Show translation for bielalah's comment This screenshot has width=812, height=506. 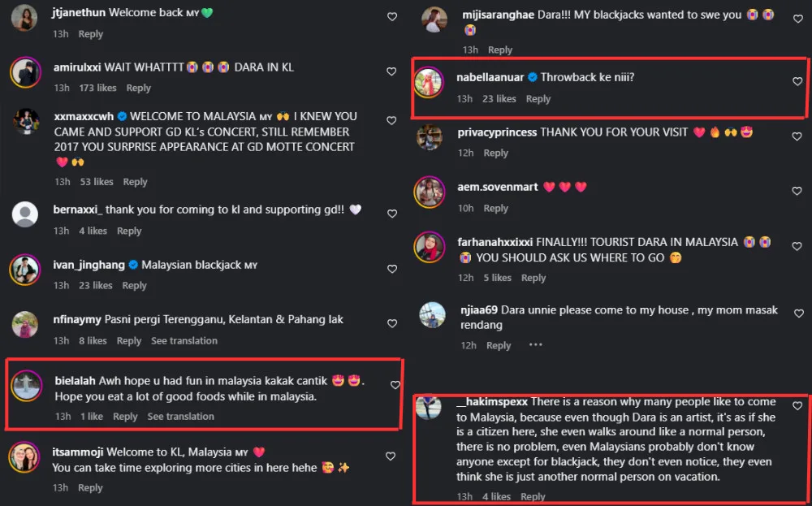(x=180, y=417)
